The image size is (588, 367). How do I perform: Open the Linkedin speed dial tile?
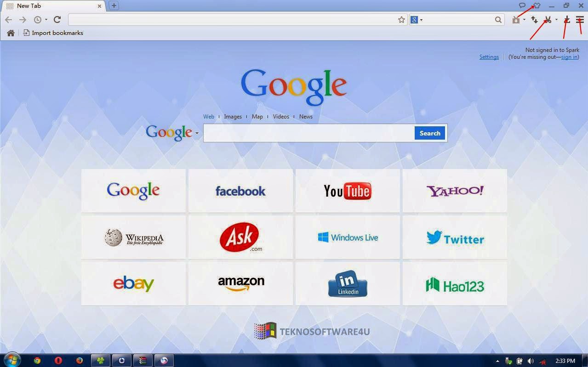point(348,284)
